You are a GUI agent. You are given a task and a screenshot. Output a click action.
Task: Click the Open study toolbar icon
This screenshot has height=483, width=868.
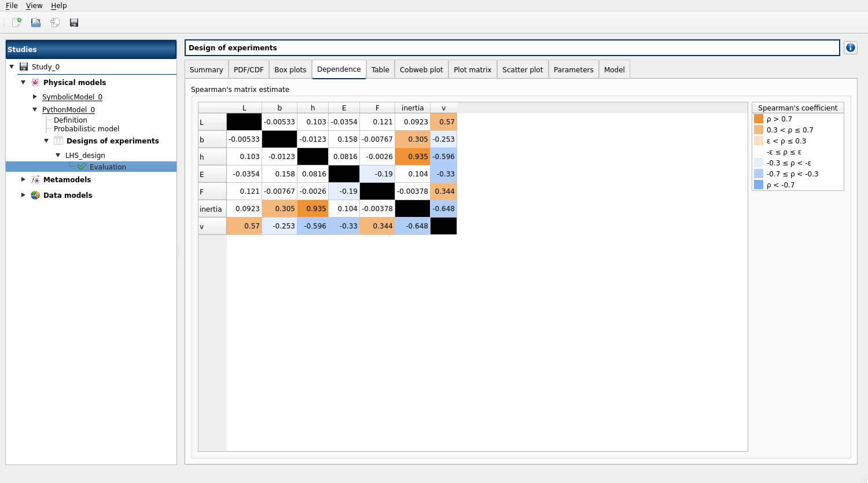click(x=36, y=23)
